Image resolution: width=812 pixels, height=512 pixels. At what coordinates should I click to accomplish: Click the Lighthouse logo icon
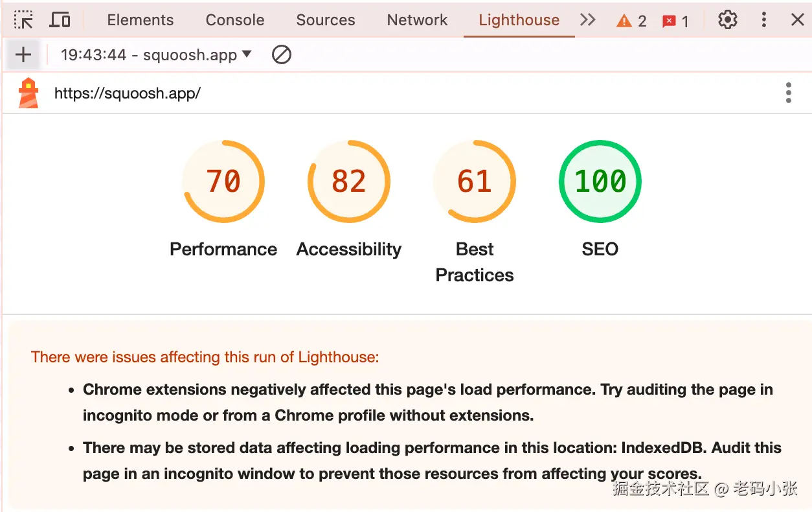click(x=28, y=93)
